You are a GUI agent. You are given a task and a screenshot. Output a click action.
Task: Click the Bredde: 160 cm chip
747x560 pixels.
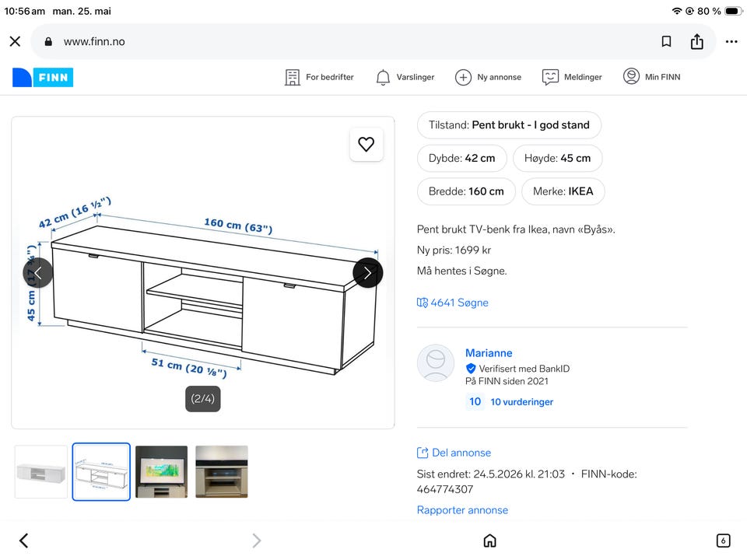[466, 191]
